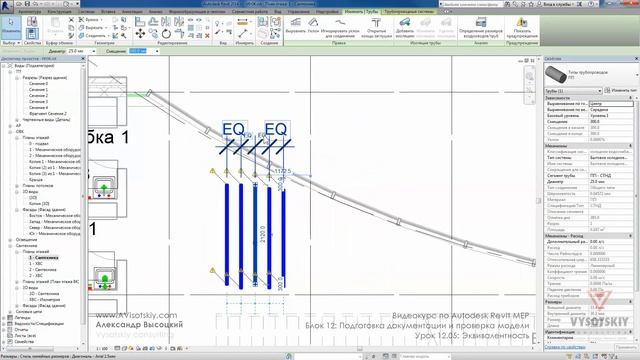Click the Cap Open Ends tool
This screenshot has width=640, height=360.
pos(376,27)
